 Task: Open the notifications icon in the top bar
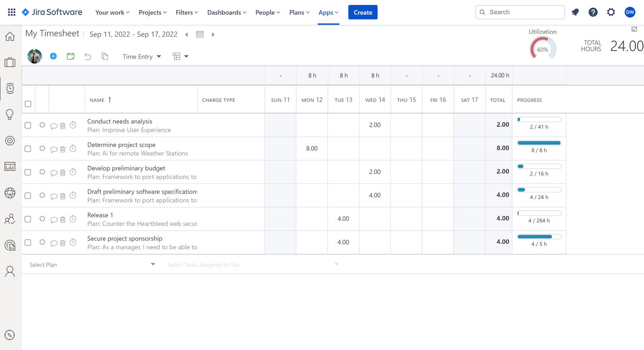click(575, 12)
